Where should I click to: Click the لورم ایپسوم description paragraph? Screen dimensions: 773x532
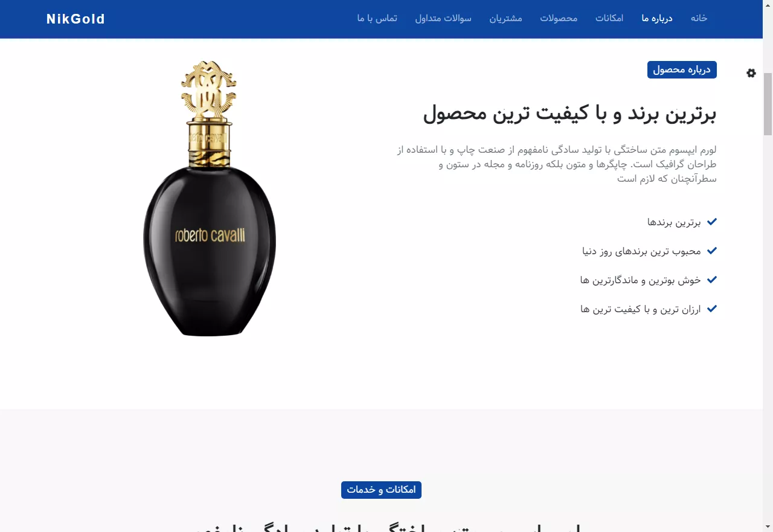(557, 164)
